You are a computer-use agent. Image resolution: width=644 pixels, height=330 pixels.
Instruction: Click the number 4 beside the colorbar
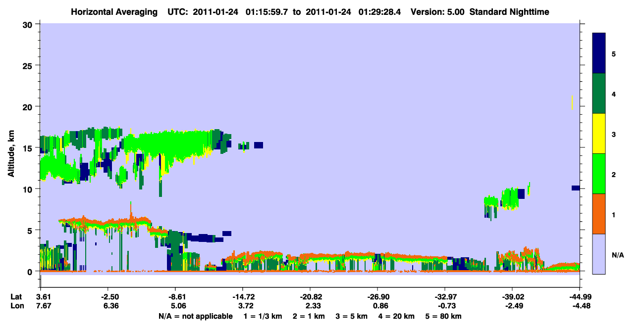coord(614,94)
